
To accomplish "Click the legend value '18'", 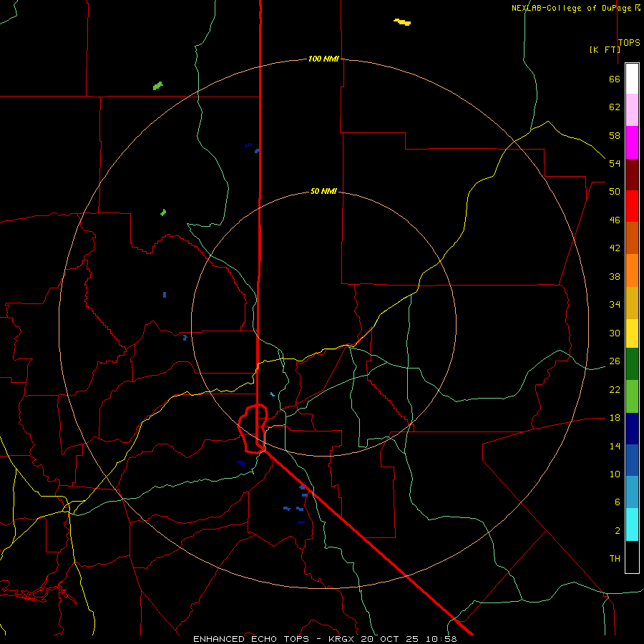I will click(615, 417).
